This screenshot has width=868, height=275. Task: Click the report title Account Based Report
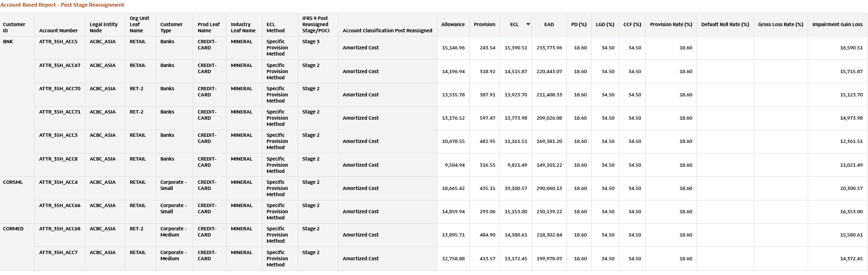point(62,5)
